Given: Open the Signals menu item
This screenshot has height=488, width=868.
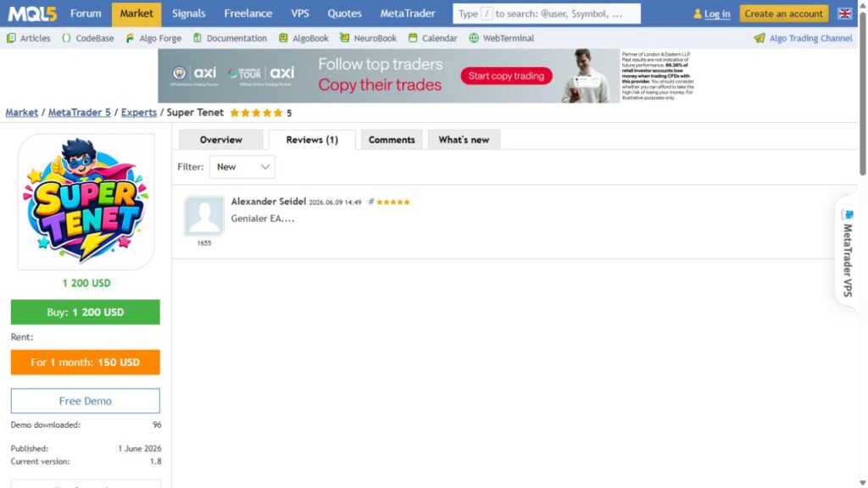Looking at the screenshot, I should pyautogui.click(x=189, y=14).
